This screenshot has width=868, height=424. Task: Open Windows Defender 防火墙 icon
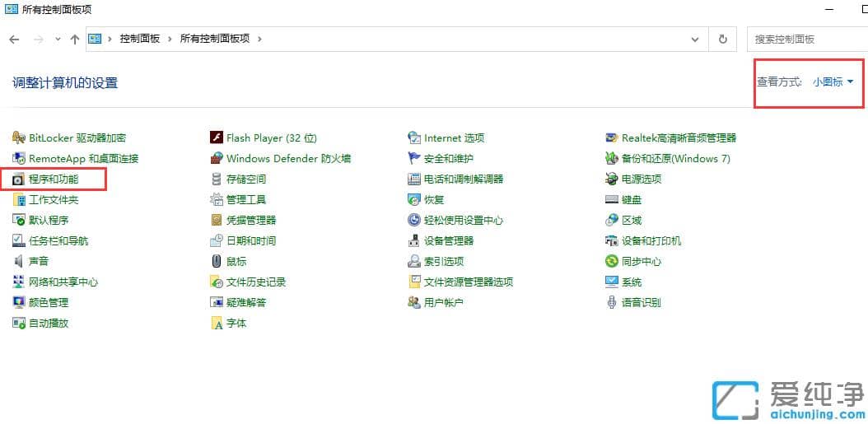click(217, 159)
